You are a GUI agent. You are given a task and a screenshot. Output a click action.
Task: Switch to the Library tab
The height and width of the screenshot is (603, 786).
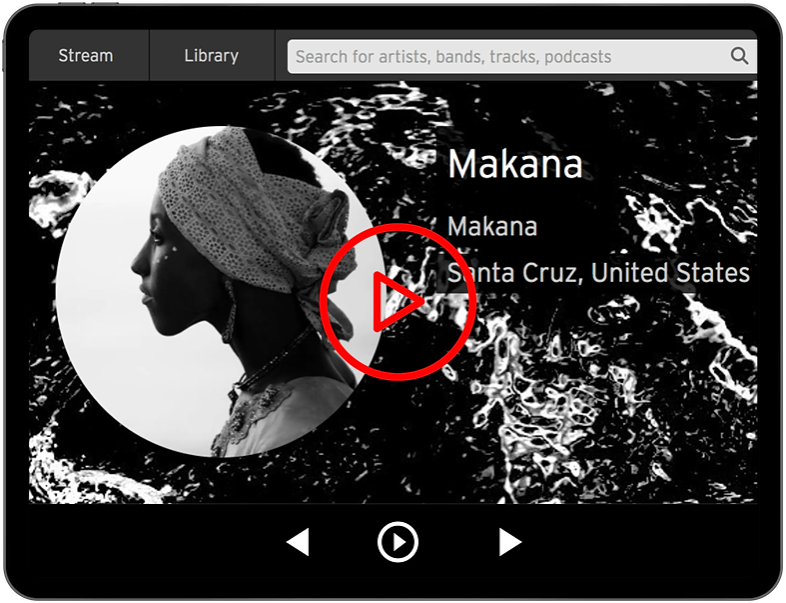[x=211, y=56]
